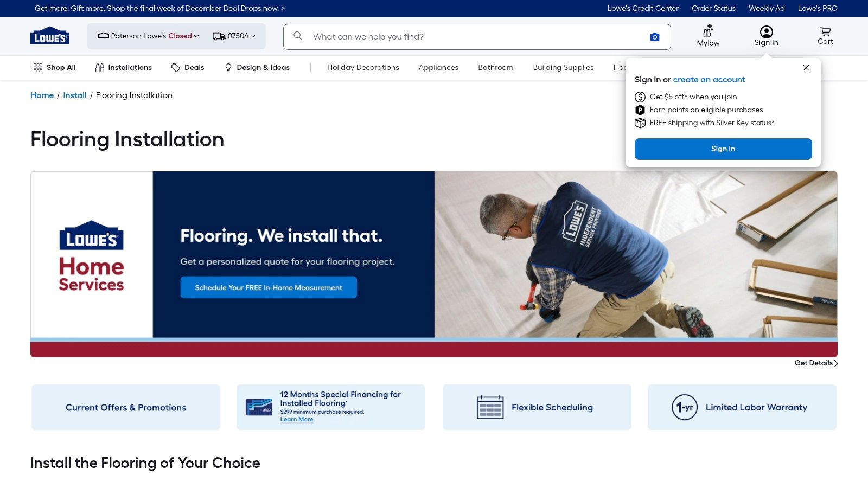The width and height of the screenshot is (868, 488).
Task: Select the Installations ladder icon
Action: [x=100, y=67]
